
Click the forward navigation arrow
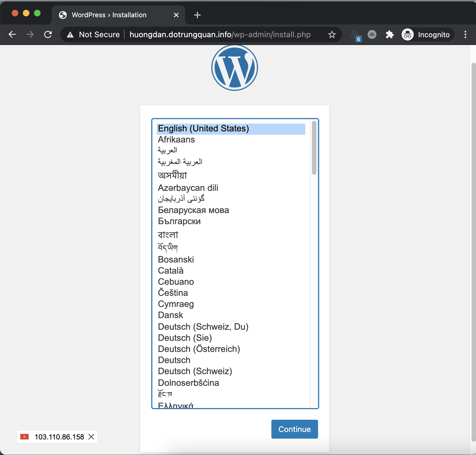[x=30, y=34]
